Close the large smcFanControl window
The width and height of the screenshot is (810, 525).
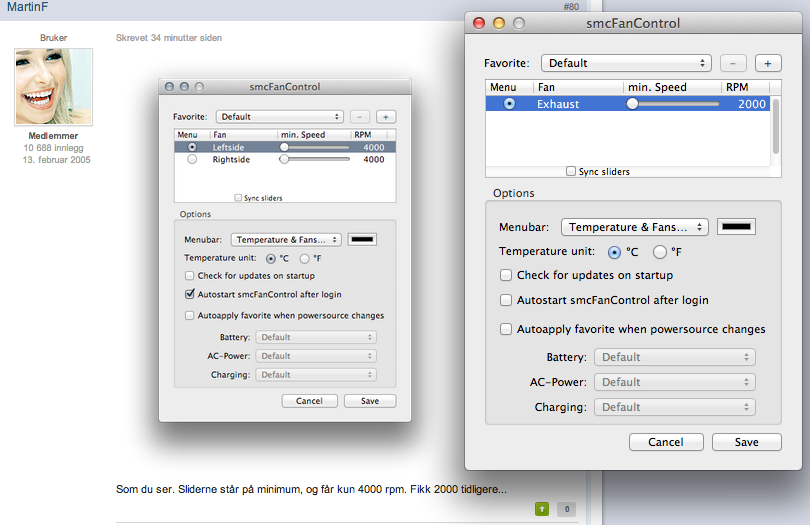[479, 23]
